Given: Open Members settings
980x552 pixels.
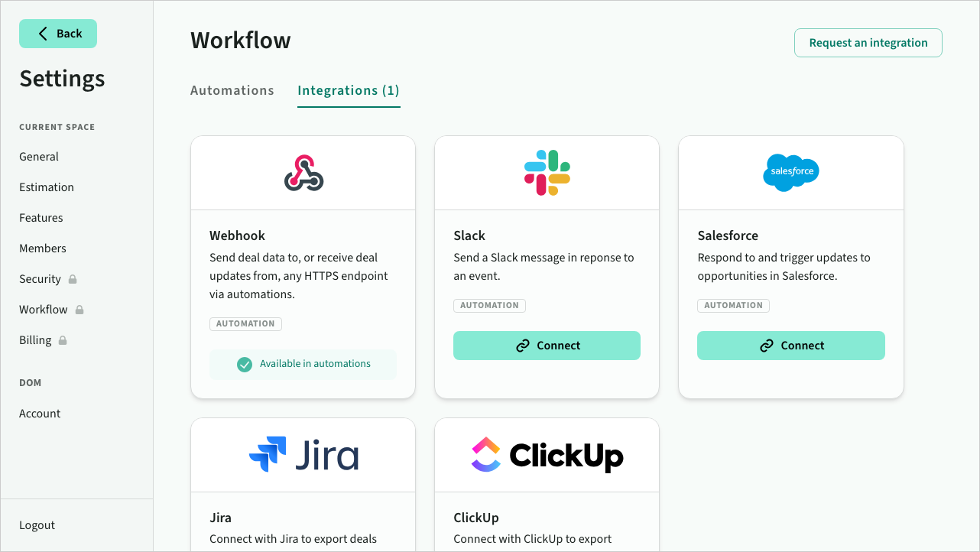Looking at the screenshot, I should [43, 248].
